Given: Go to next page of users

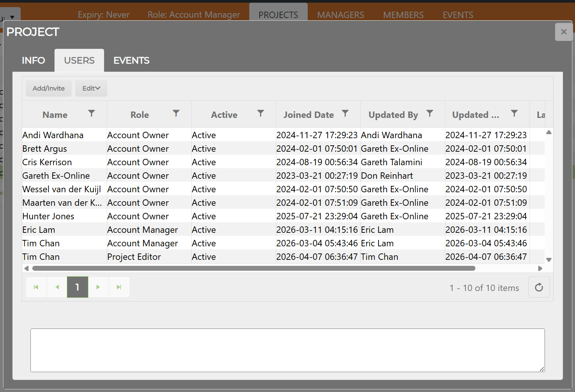Looking at the screenshot, I should click(x=98, y=287).
